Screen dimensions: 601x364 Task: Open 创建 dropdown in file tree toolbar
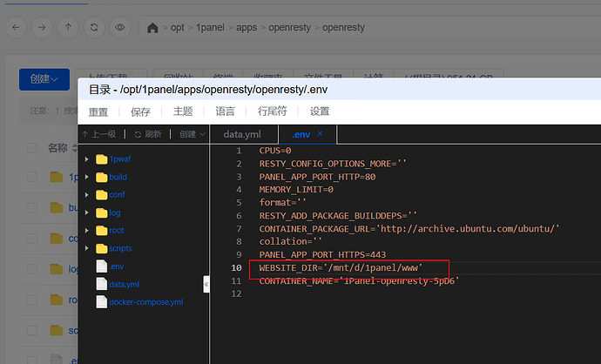click(x=192, y=134)
